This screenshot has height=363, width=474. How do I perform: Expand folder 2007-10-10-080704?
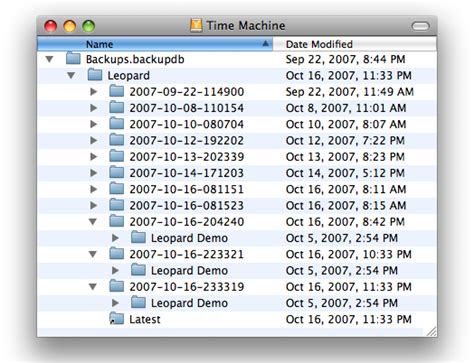94,124
